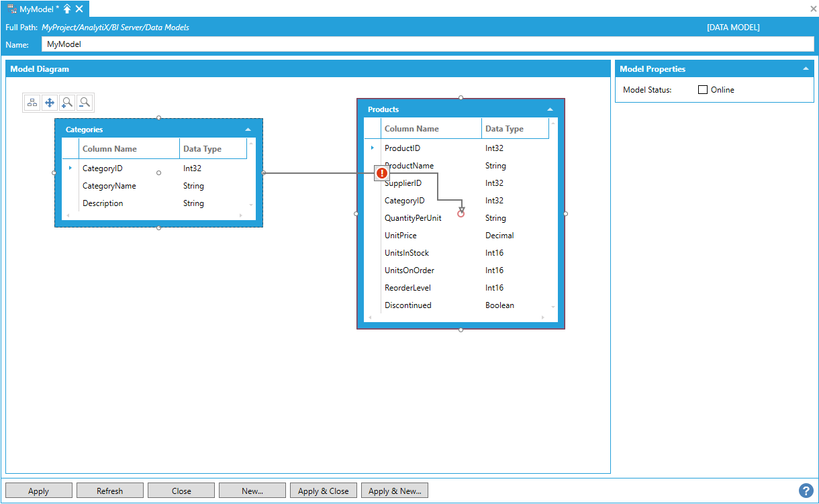Collapse the Categories table
The width and height of the screenshot is (819, 504).
[248, 130]
